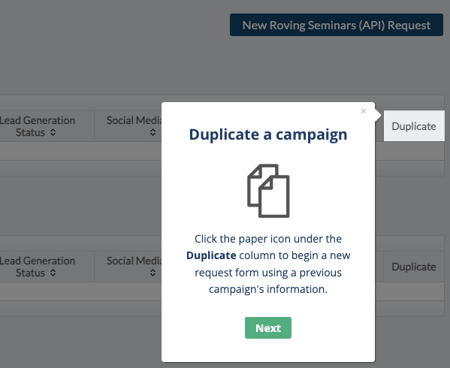Click the bold Duplicate word in description
450x368 pixels.
coord(211,255)
